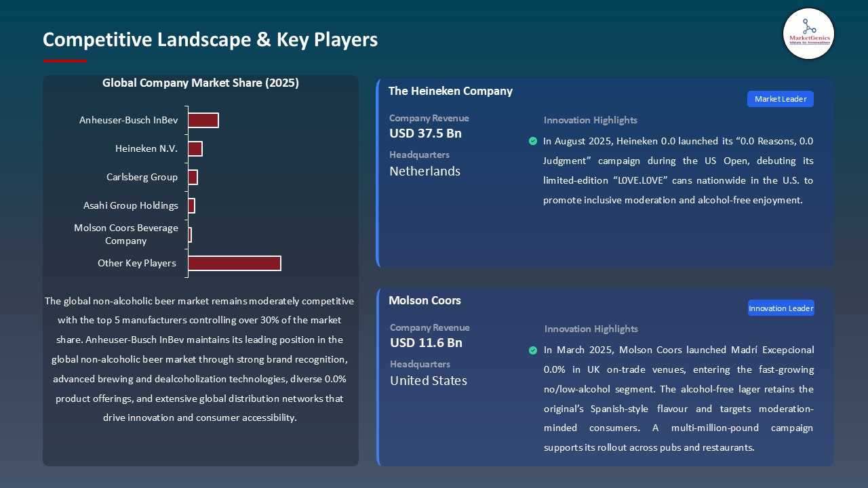The width and height of the screenshot is (868, 488).
Task: Select the Market Leader badge on the Heineken panel
Action: pos(780,98)
